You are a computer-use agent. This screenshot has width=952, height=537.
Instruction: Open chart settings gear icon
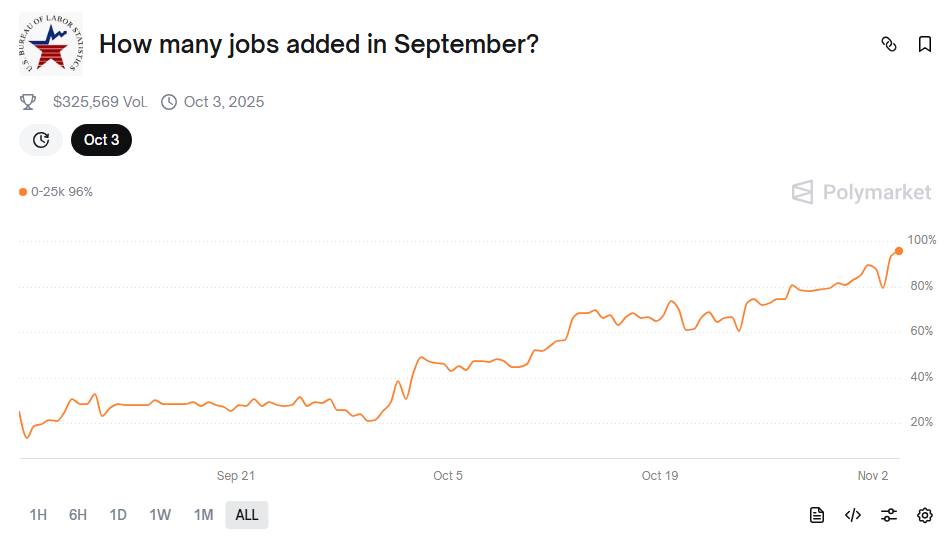tap(925, 515)
